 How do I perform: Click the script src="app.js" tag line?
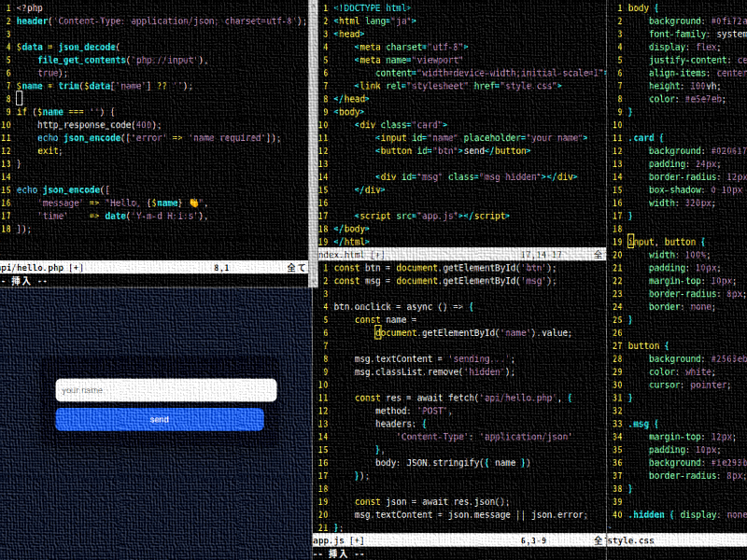(420, 215)
